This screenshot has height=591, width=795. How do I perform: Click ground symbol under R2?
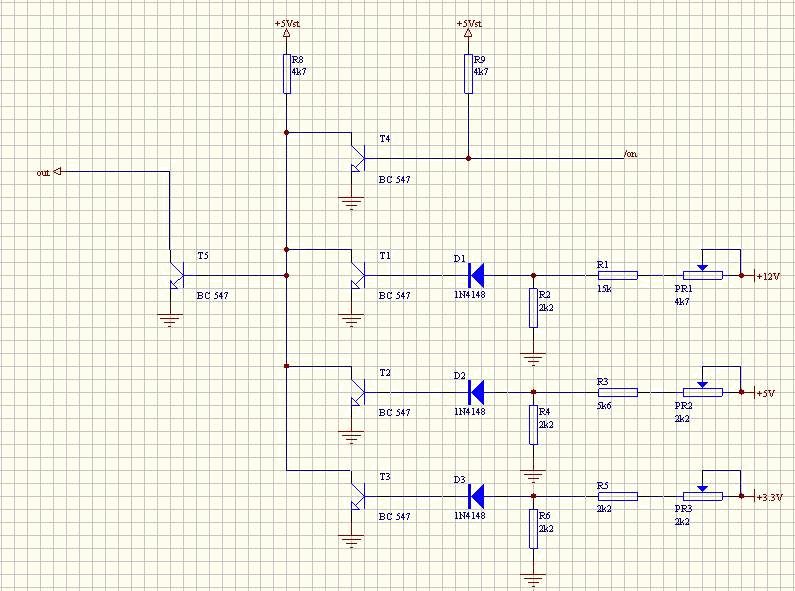pos(533,359)
